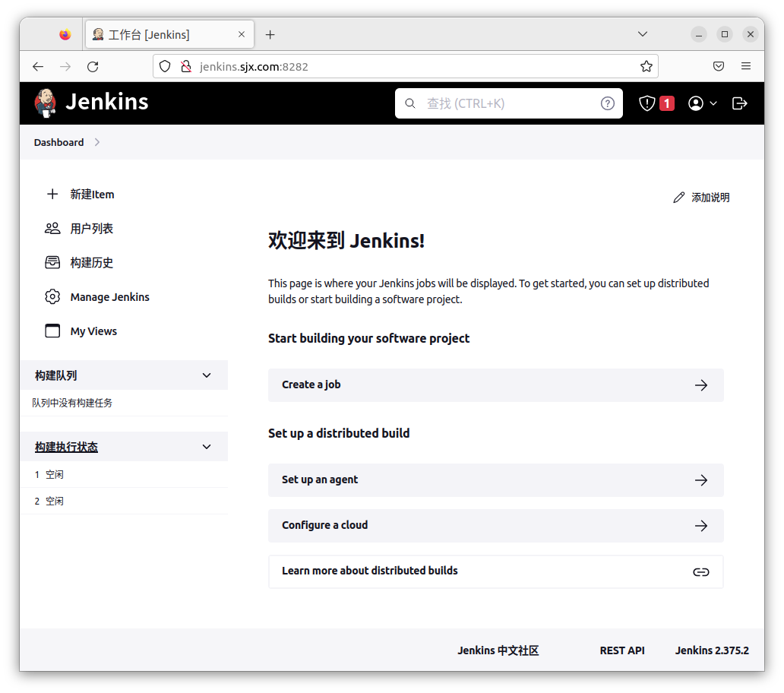Collapse the 构建执行状态 section

click(206, 446)
